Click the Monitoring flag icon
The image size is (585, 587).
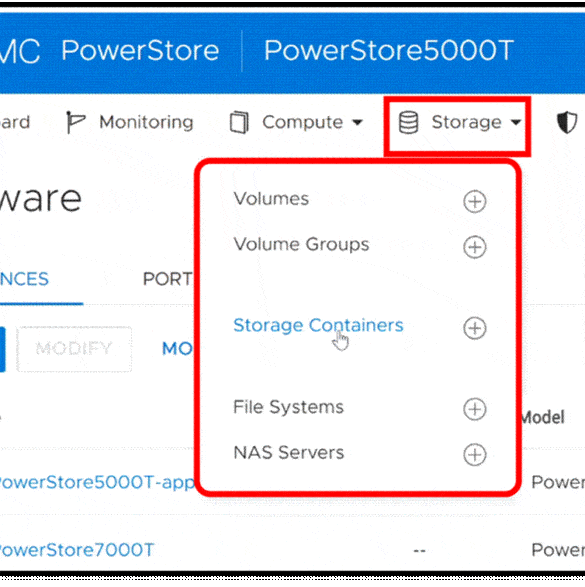(75, 122)
